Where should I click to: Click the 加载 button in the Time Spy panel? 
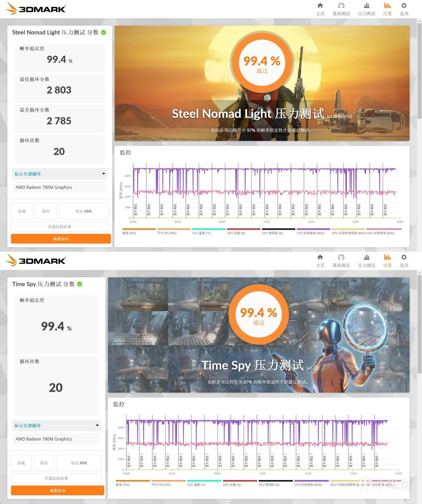pyautogui.click(x=21, y=463)
